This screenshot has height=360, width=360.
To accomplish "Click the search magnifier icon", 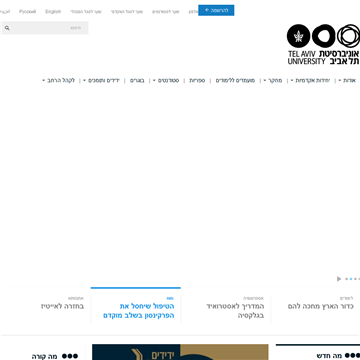I will tap(7, 28).
